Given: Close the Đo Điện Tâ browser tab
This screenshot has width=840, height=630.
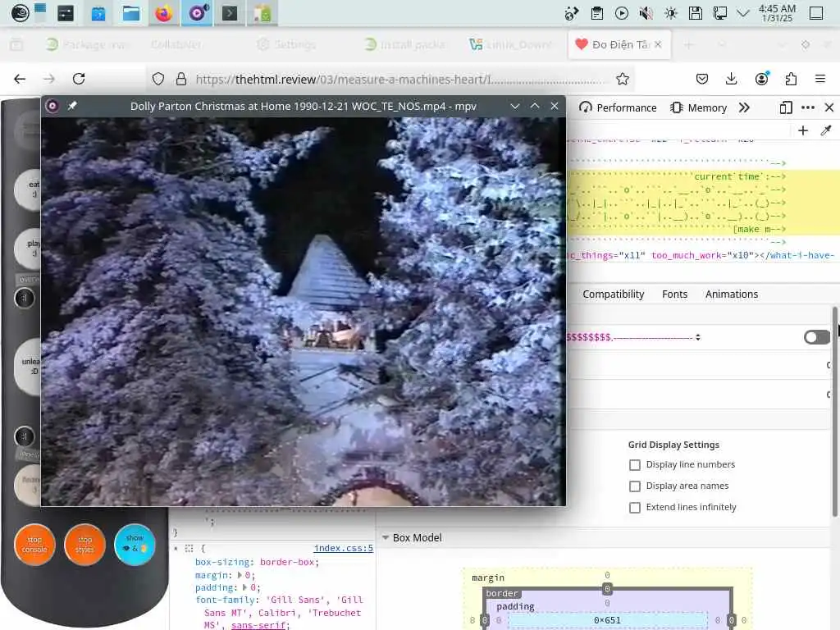Looking at the screenshot, I should click(x=658, y=44).
